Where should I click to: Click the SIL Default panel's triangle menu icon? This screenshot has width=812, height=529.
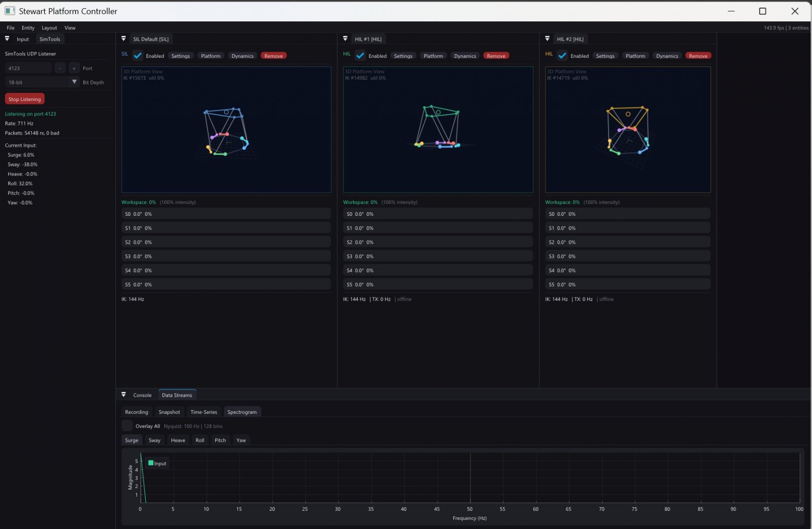pyautogui.click(x=123, y=39)
